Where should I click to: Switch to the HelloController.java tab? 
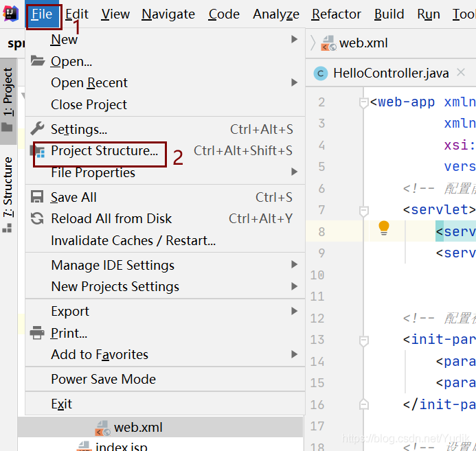(x=390, y=73)
